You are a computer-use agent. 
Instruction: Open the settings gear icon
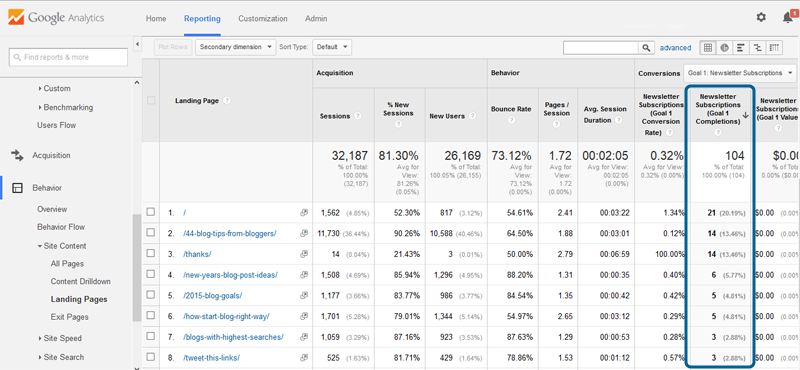(761, 17)
